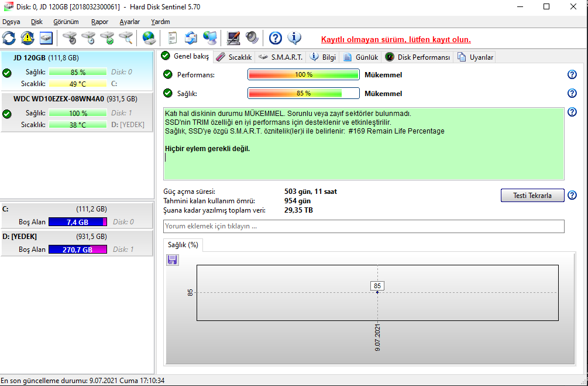Open the Görünüm menu
Screen dimensions: 588x386
click(66, 22)
